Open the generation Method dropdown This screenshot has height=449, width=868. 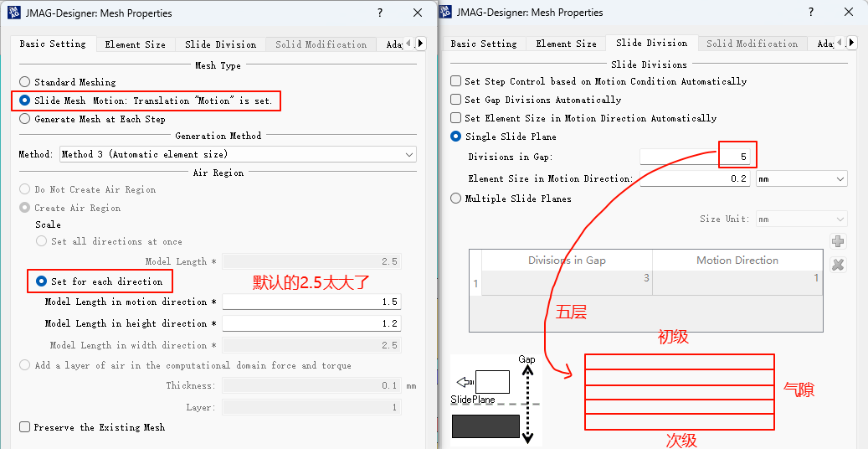click(x=238, y=154)
